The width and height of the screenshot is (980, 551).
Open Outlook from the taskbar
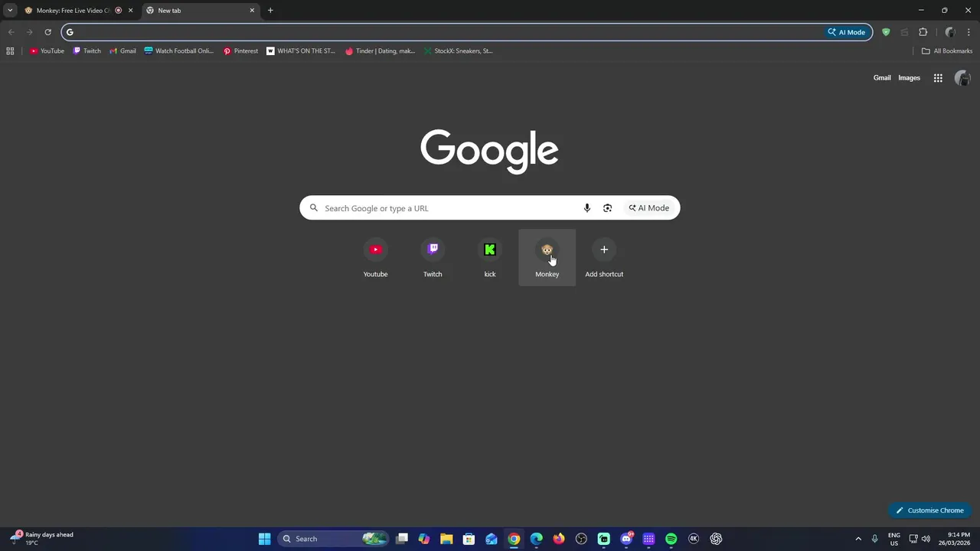(492, 539)
